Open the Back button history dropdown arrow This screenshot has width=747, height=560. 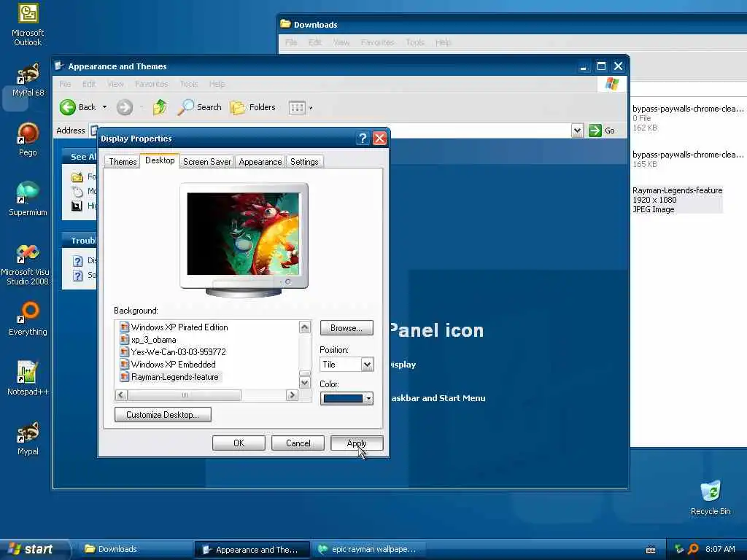[x=104, y=107]
